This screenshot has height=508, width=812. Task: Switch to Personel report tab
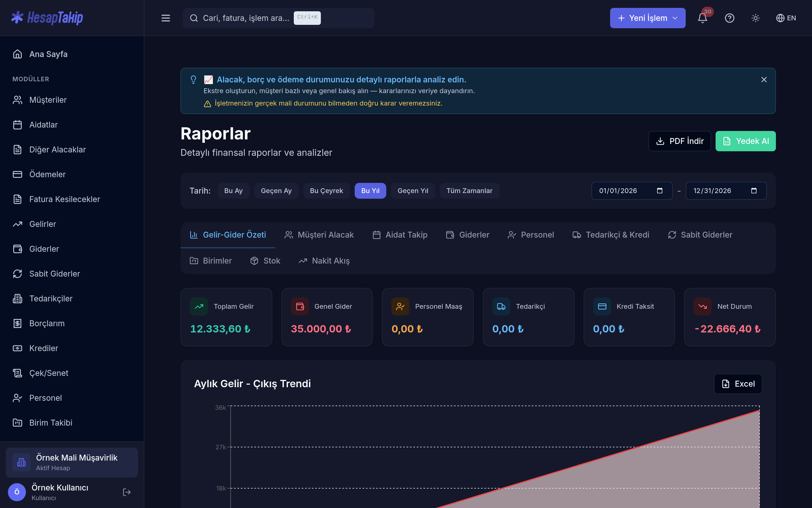tap(531, 235)
